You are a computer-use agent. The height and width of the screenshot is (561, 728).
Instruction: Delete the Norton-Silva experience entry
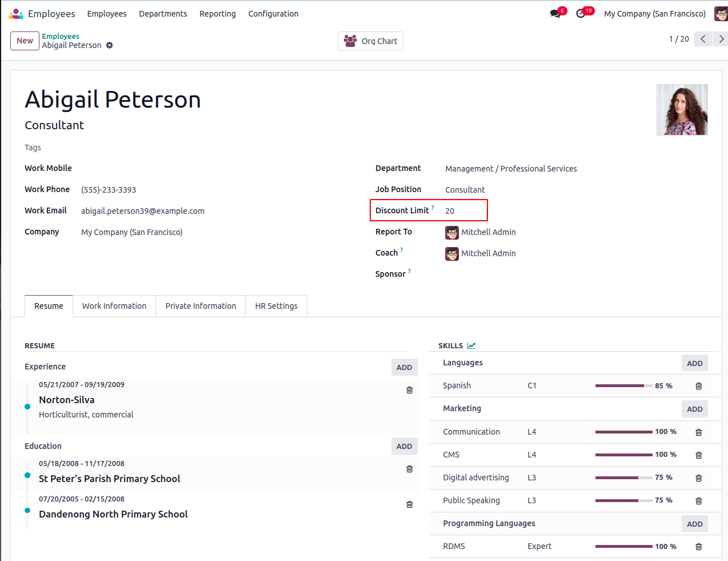[409, 390]
